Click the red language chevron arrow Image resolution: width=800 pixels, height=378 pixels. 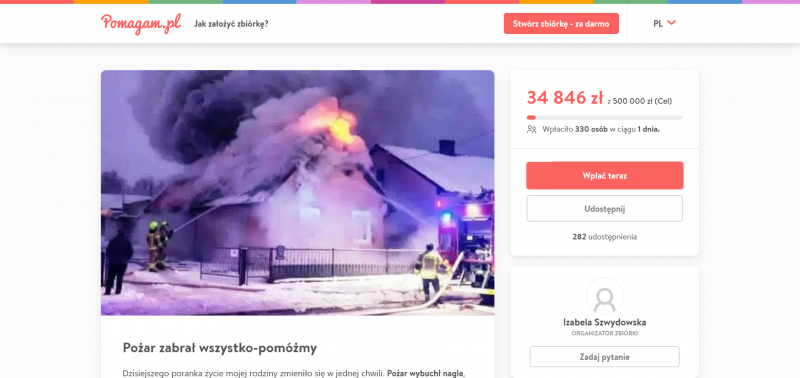(x=671, y=22)
